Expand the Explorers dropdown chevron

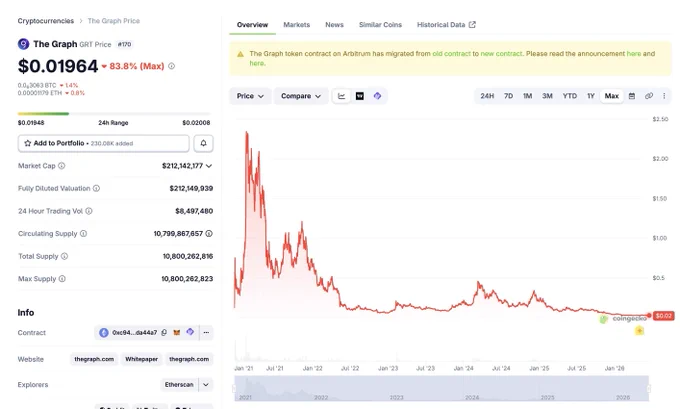206,385
